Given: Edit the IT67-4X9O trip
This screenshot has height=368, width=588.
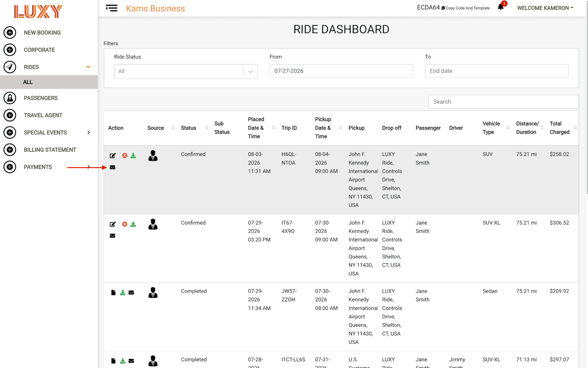Looking at the screenshot, I should coord(113,224).
